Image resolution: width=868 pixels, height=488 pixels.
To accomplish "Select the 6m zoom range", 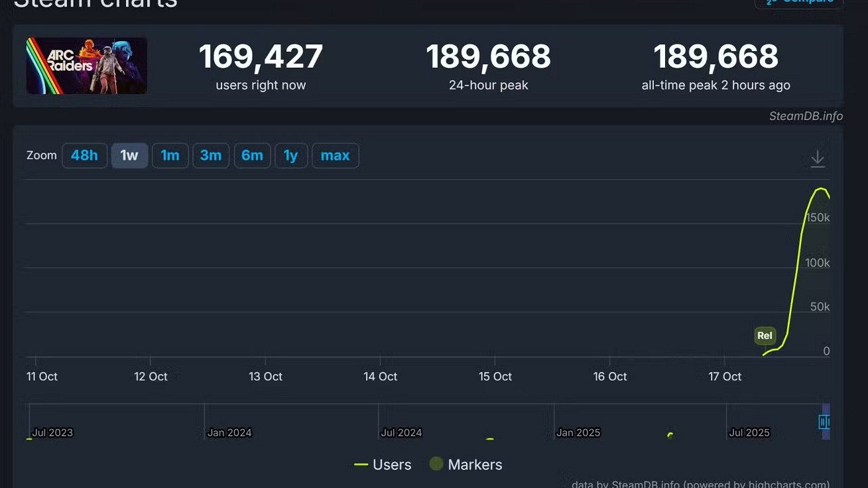I will click(x=252, y=155).
